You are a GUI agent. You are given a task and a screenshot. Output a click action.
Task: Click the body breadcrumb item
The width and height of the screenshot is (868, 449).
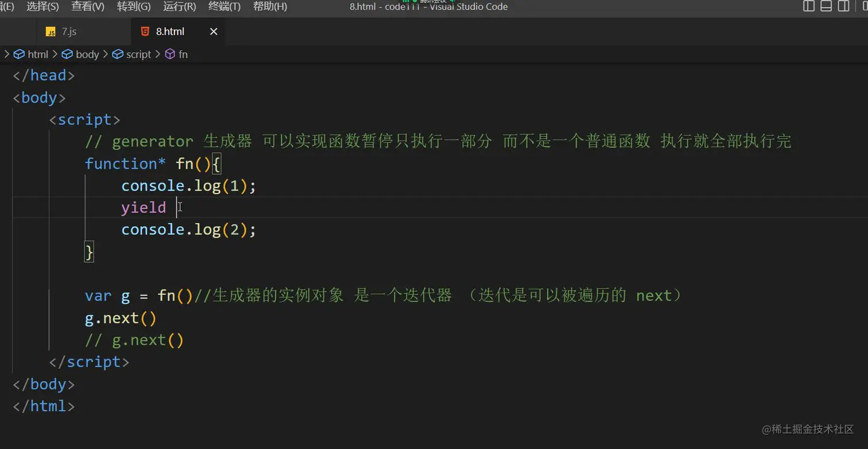[81, 54]
